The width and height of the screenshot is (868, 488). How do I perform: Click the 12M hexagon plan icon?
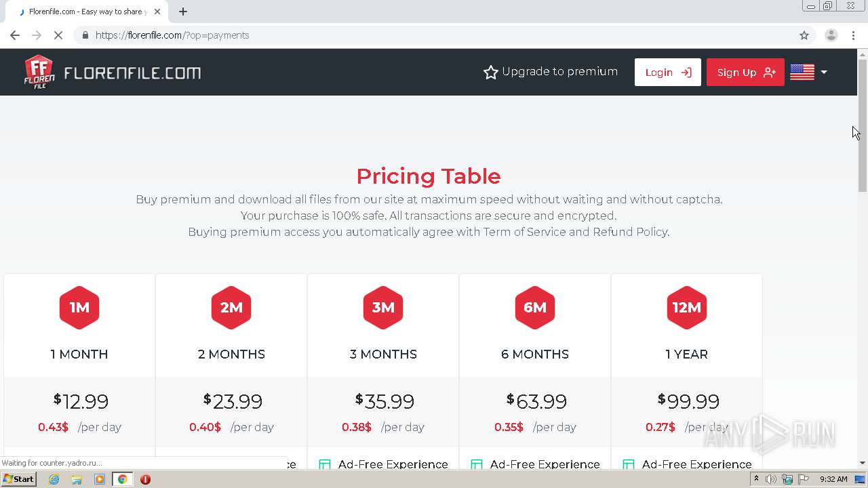pos(687,308)
